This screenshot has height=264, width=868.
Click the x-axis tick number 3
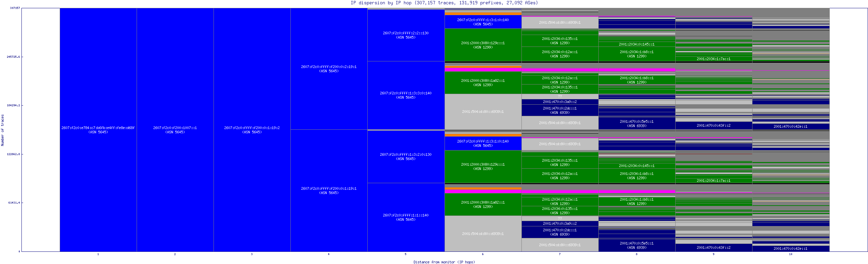[252, 254]
